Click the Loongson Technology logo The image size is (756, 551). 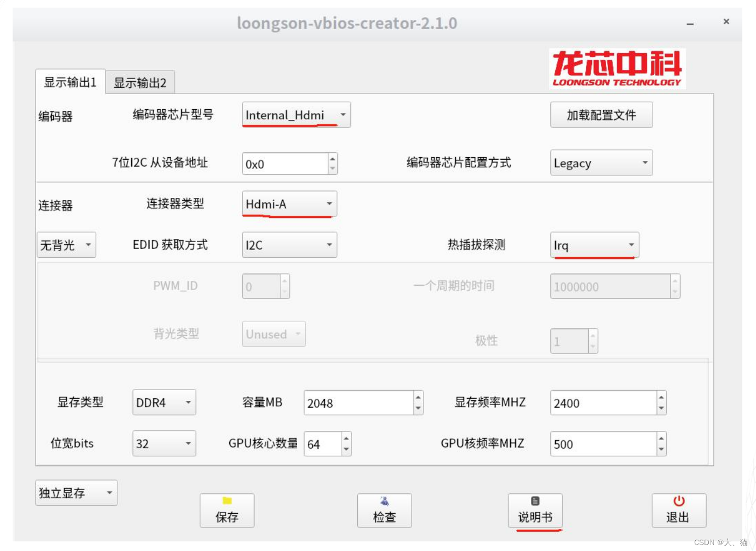[x=616, y=69]
